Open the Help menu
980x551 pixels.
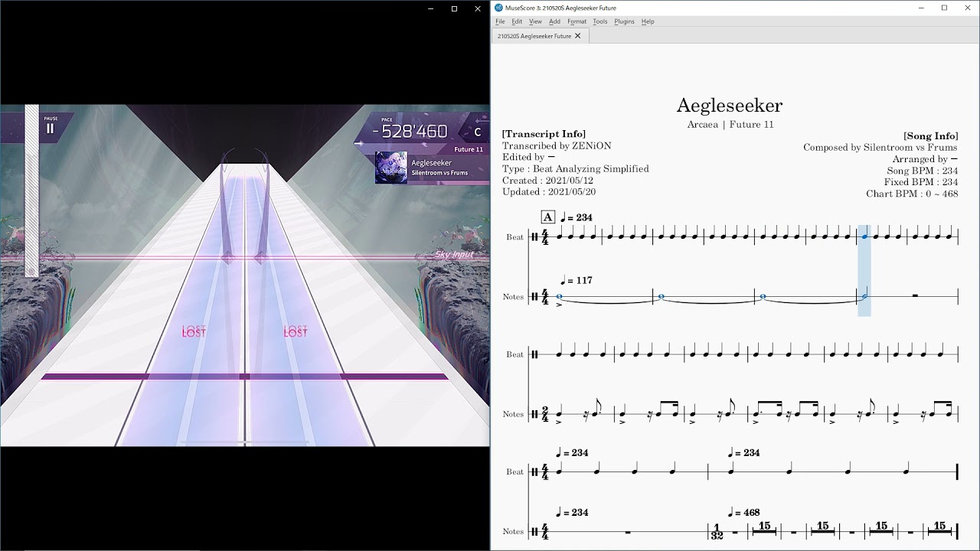(x=648, y=21)
